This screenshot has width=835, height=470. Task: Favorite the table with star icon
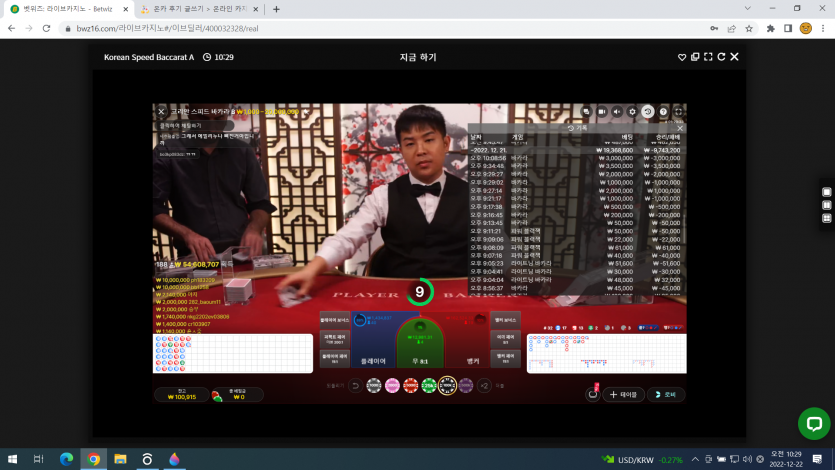pyautogui.click(x=306, y=112)
